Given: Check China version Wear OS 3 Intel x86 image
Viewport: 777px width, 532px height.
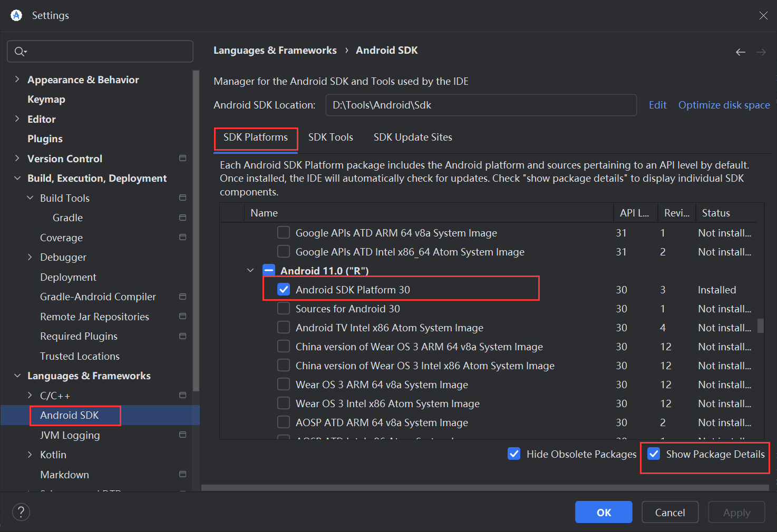Looking at the screenshot, I should tap(284, 365).
